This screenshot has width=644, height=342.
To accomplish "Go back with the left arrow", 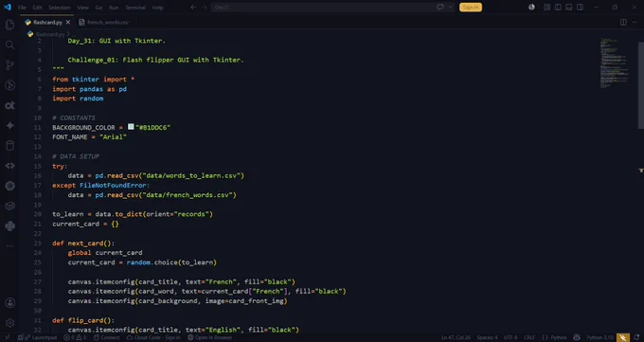I will click(x=193, y=7).
